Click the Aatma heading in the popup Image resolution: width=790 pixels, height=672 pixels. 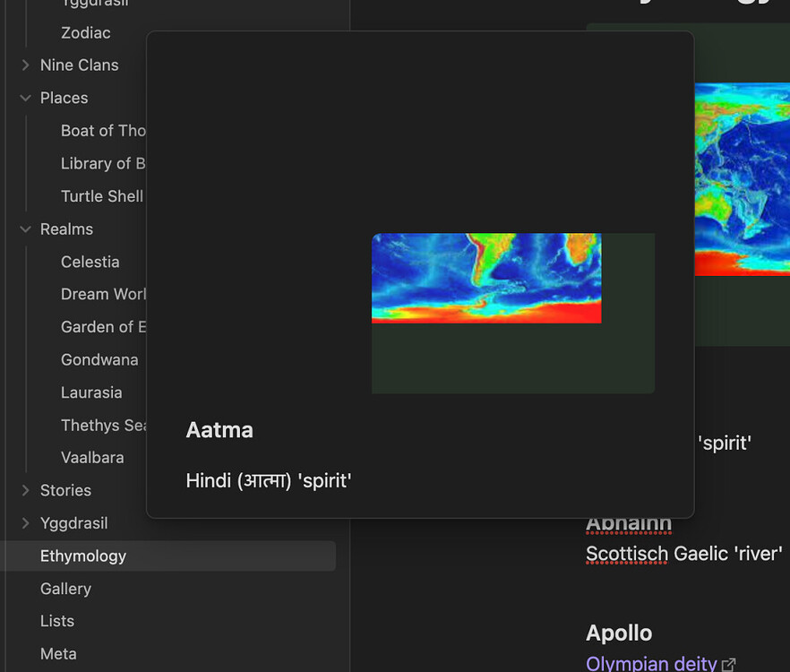point(219,430)
